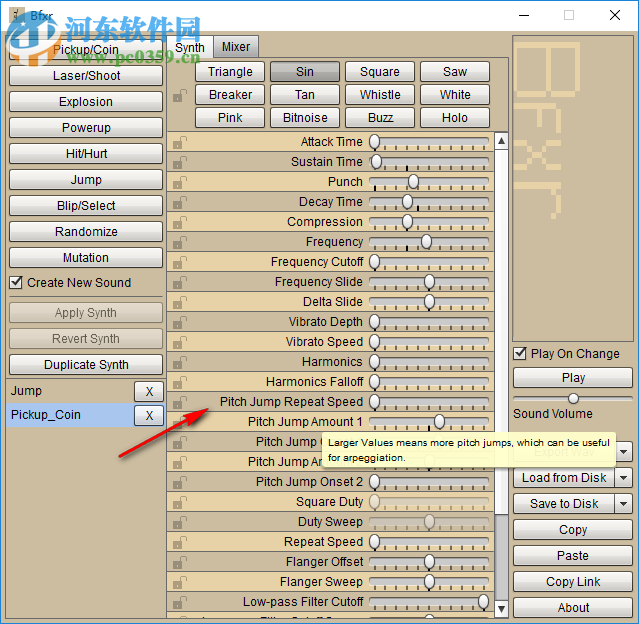Click the Mutation button

pos(86,258)
